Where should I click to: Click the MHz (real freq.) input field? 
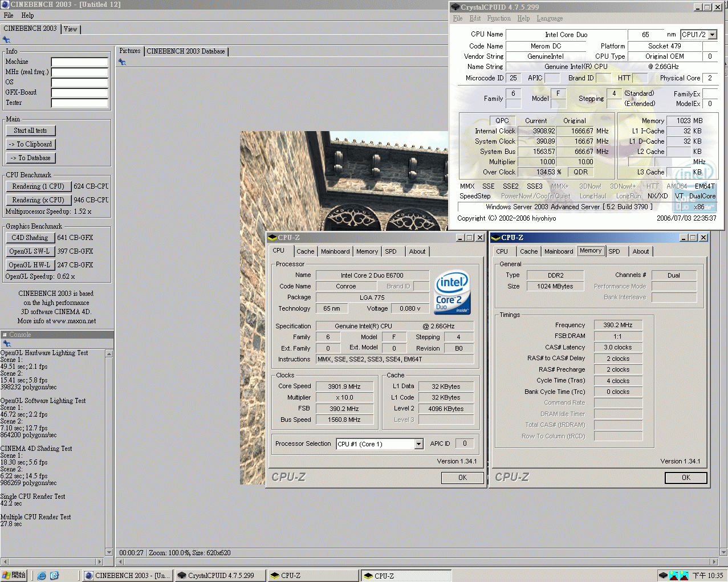click(x=80, y=72)
